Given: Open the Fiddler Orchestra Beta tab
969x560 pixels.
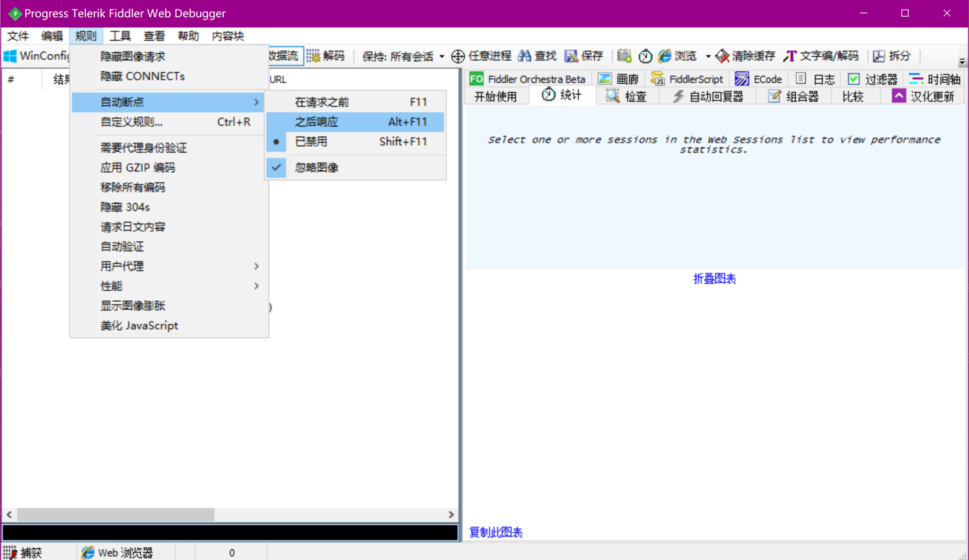Looking at the screenshot, I should point(527,79).
